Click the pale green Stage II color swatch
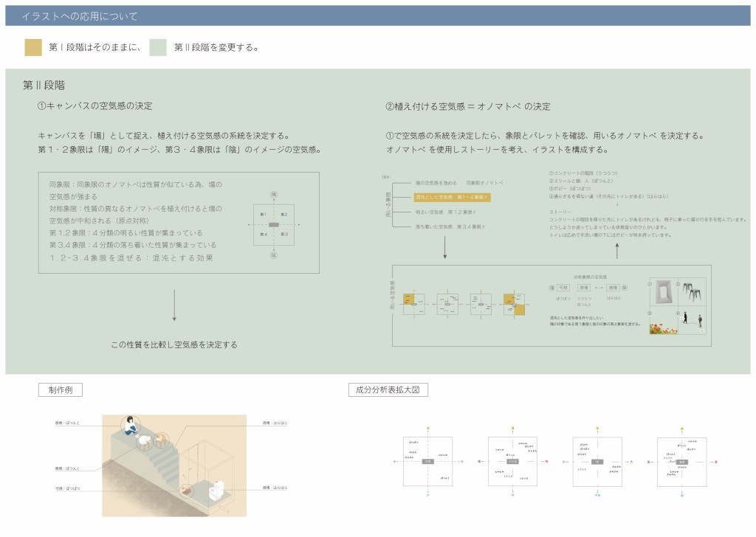The image size is (756, 537). coord(158,47)
